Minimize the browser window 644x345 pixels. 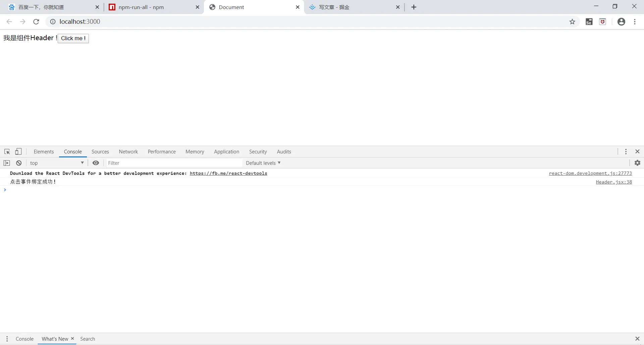pos(596,6)
